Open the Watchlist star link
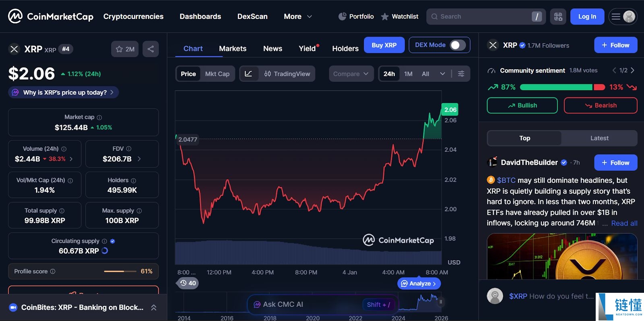The image size is (644, 321). [400, 17]
